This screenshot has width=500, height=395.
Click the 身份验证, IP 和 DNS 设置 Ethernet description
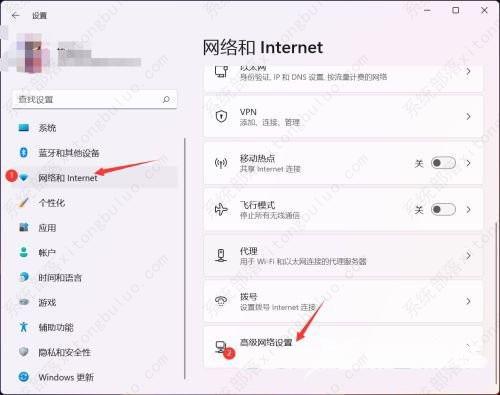coord(313,77)
